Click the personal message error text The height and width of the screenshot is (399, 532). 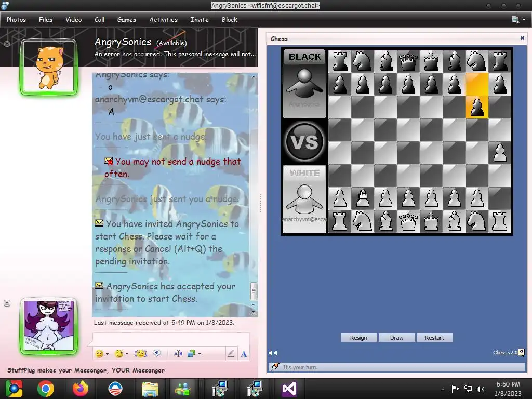175,54
